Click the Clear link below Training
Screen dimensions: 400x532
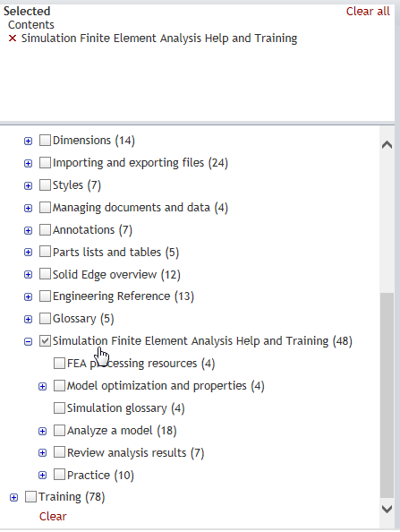point(53,516)
